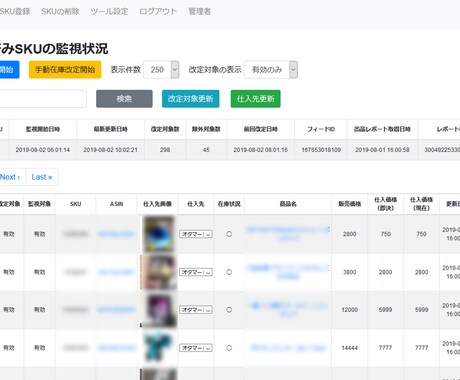Open supplier dropdown in the 14444 price row
The height and width of the screenshot is (380, 460).
(x=196, y=348)
